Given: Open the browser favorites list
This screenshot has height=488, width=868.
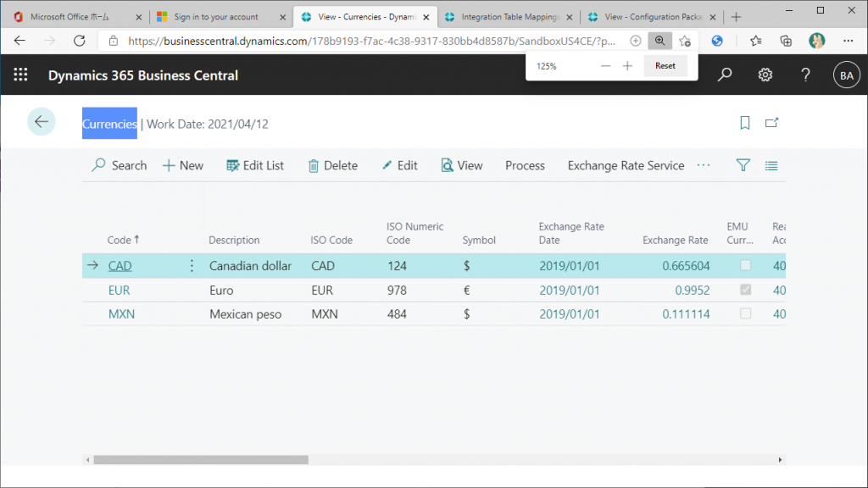Looking at the screenshot, I should click(x=755, y=41).
